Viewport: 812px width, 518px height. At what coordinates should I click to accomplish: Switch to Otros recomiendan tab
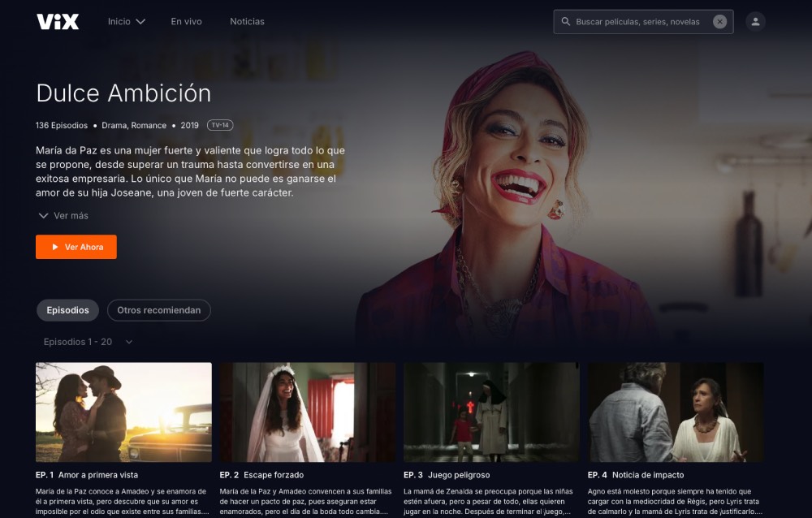tap(158, 310)
